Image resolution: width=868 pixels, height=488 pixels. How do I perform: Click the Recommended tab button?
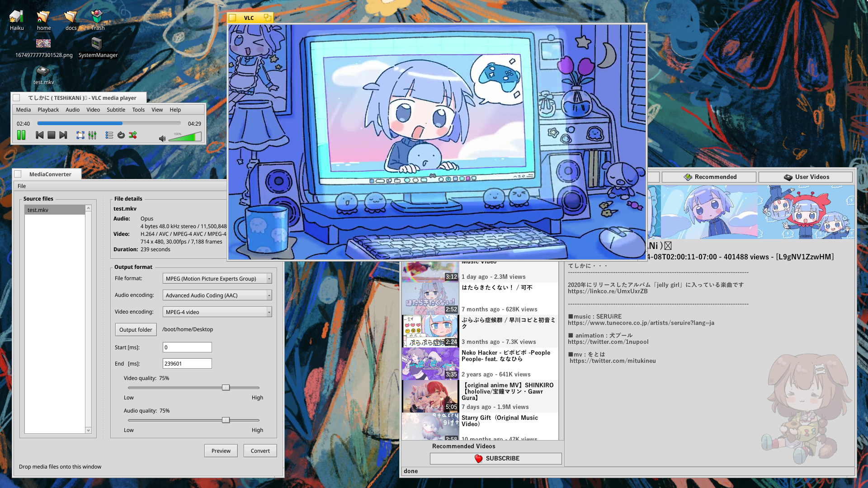[x=709, y=177]
